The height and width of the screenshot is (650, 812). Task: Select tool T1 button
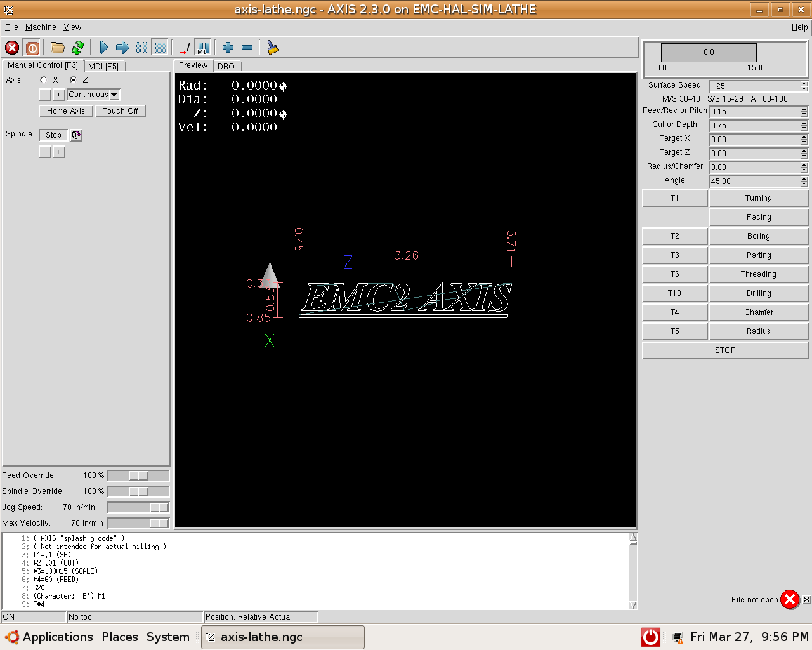point(675,198)
